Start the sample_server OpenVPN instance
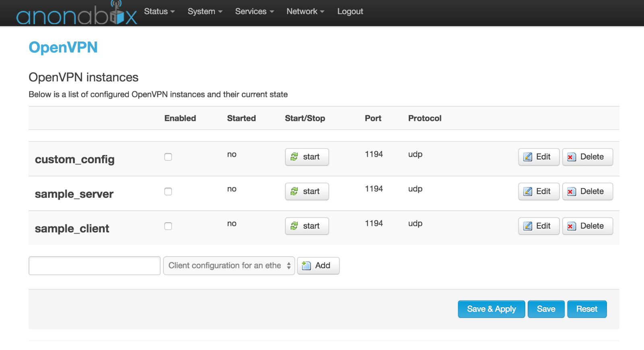 pos(307,192)
